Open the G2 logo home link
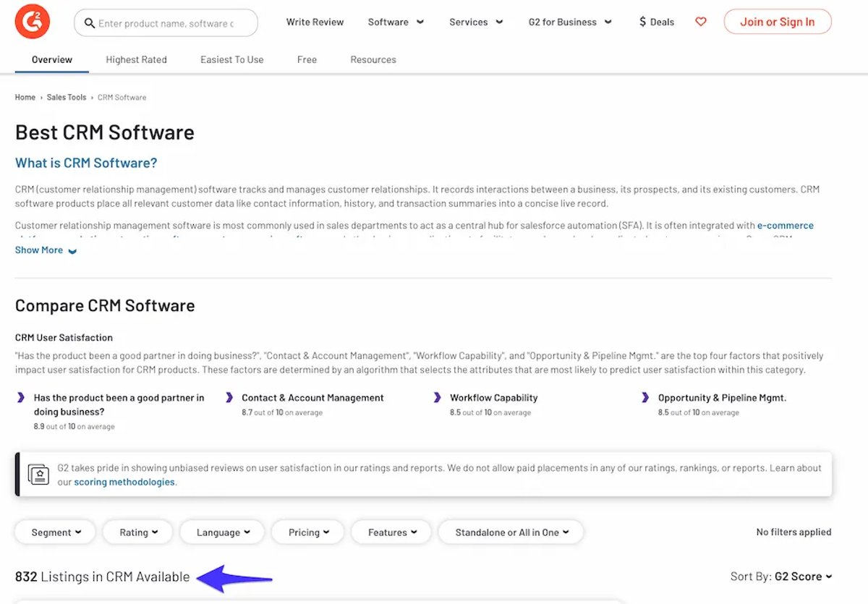868x604 pixels. tap(33, 22)
